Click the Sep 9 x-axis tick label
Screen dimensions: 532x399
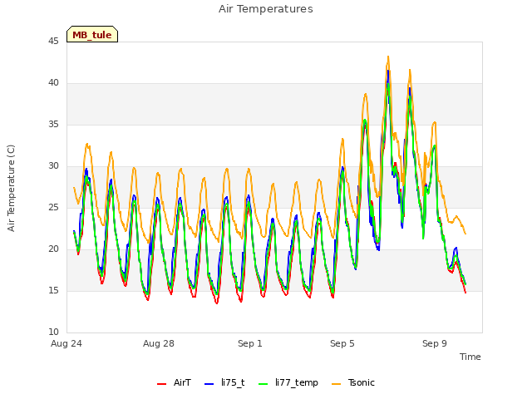[434, 343]
